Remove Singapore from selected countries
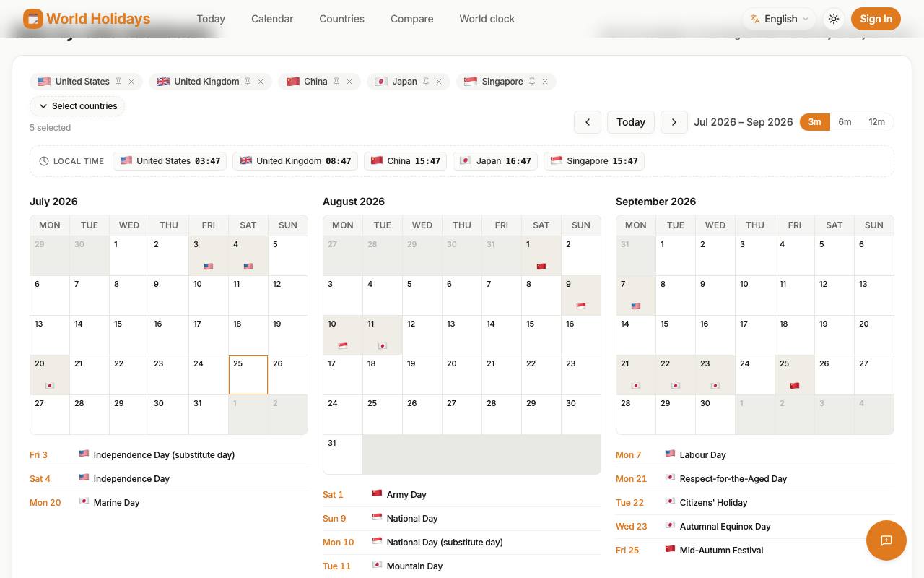This screenshot has height=578, width=924. (x=545, y=82)
